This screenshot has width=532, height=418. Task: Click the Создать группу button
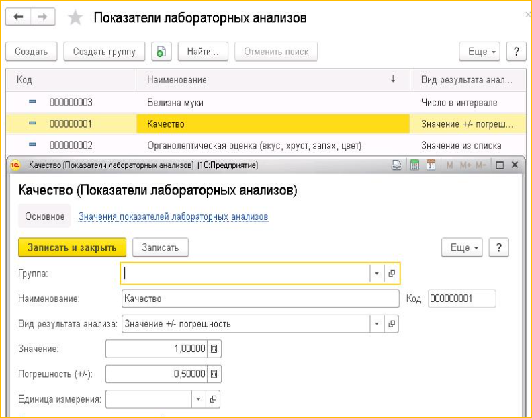tap(105, 52)
